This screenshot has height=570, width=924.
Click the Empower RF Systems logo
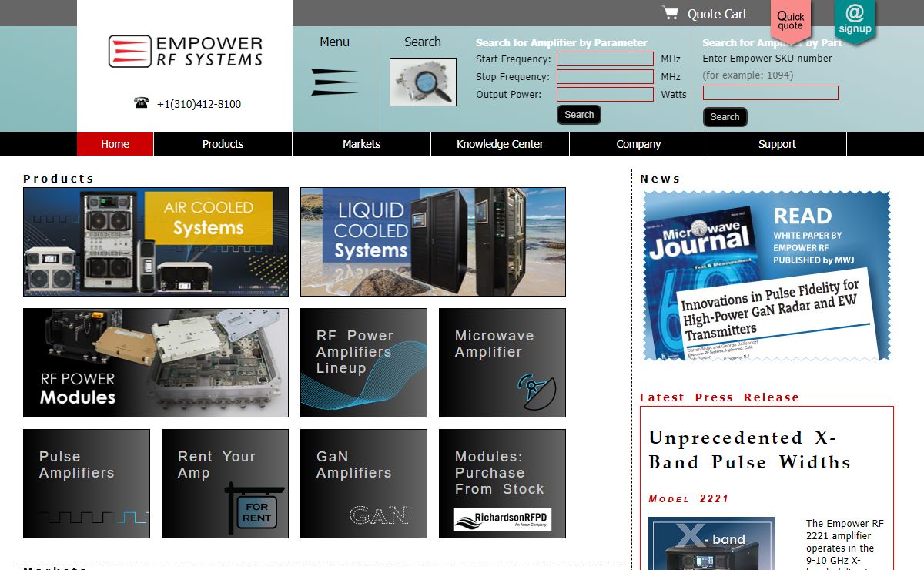(185, 52)
